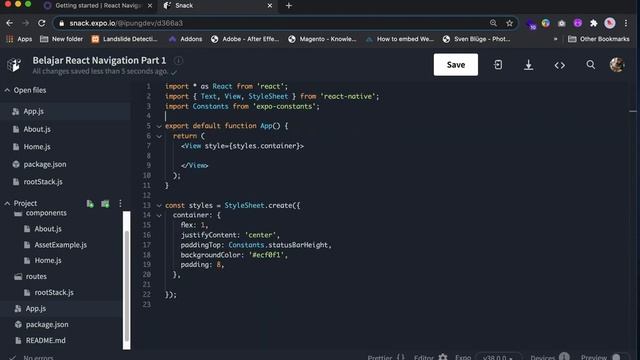Close the Getting started React Navigation tab
The height and width of the screenshot is (360, 640).
point(150,6)
